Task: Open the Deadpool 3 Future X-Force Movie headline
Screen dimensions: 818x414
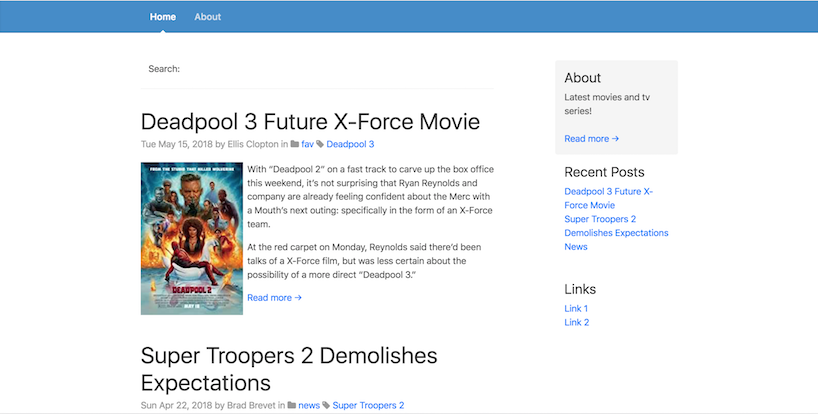Action: point(310,121)
